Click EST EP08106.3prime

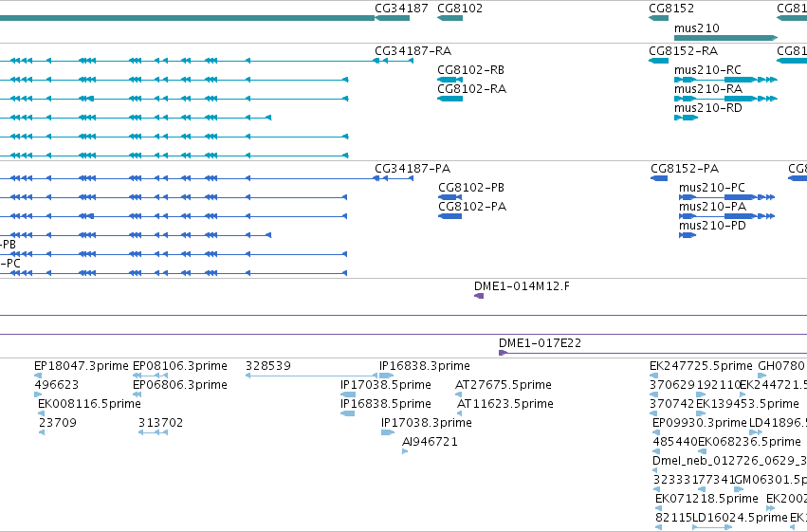pos(150,376)
